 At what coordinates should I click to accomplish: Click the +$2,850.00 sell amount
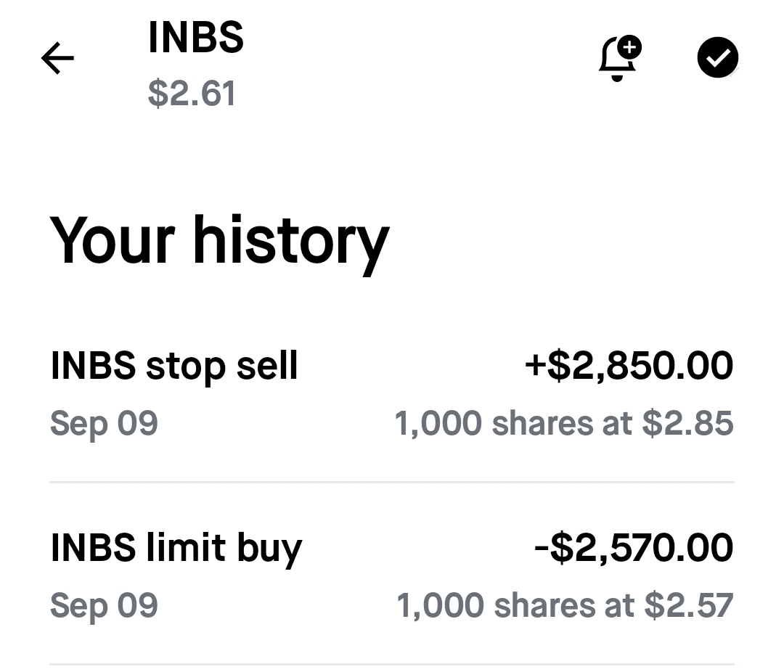[x=629, y=366]
